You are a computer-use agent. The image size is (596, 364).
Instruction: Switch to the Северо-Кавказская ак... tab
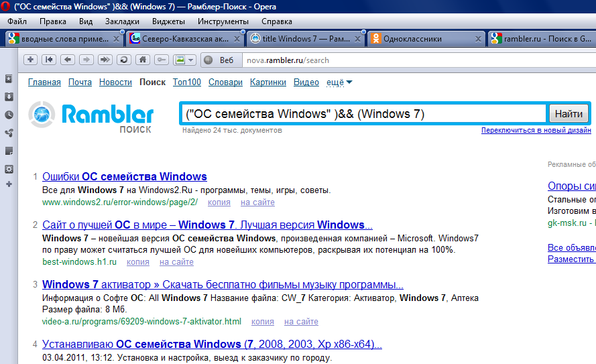pyautogui.click(x=185, y=39)
